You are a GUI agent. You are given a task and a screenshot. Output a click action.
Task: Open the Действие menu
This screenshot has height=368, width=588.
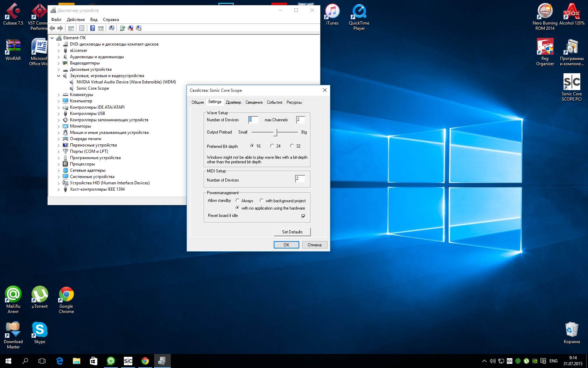coord(76,20)
